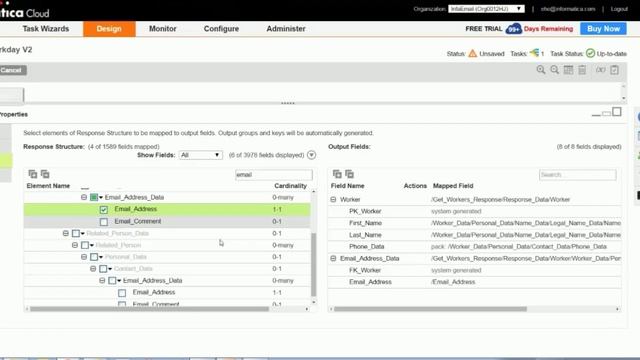The width and height of the screenshot is (640, 360).
Task: Check the Related_Person_Data checkbox
Action: point(76,233)
